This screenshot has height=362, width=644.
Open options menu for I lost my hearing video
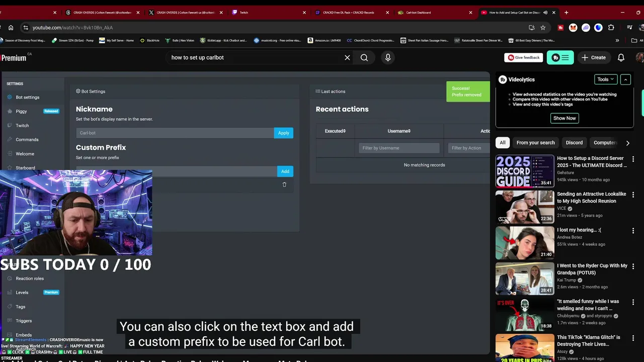coord(633,231)
